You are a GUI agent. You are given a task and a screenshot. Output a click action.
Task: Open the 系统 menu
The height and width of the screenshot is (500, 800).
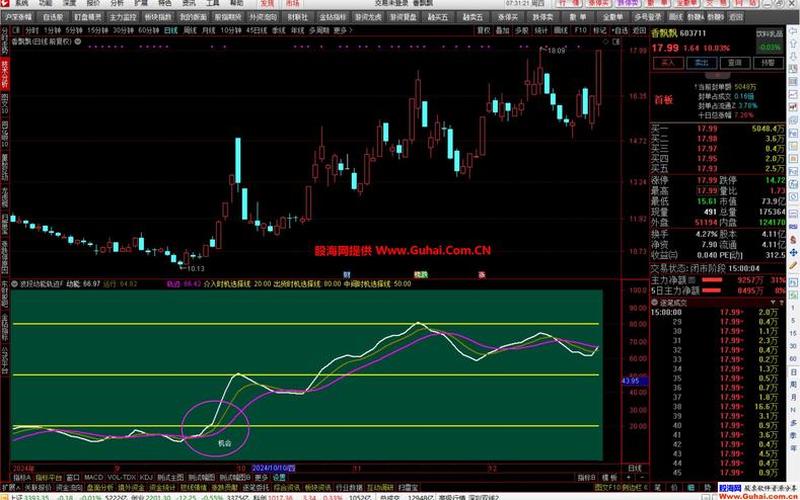[22, 3]
